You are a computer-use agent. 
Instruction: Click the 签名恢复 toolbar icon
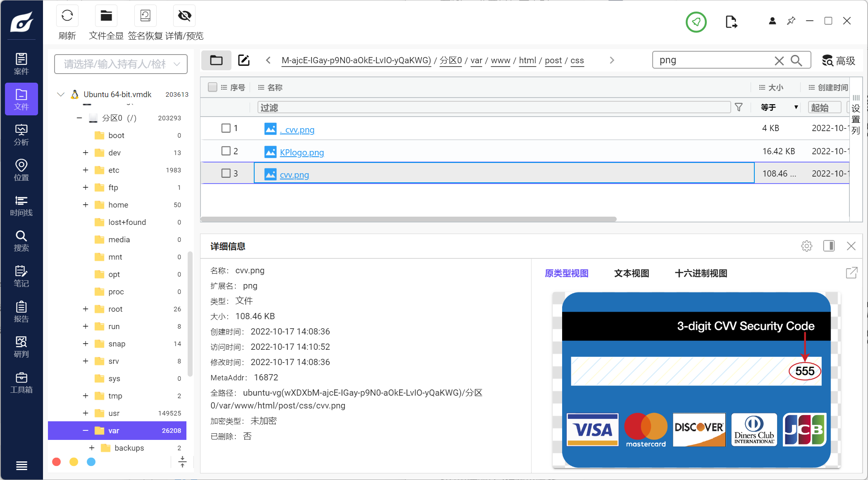[145, 17]
